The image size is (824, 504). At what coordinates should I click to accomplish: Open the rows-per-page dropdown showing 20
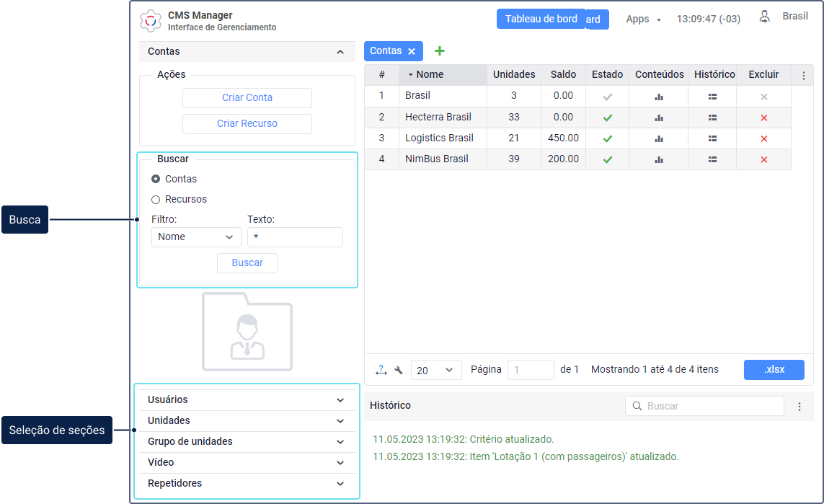click(436, 370)
